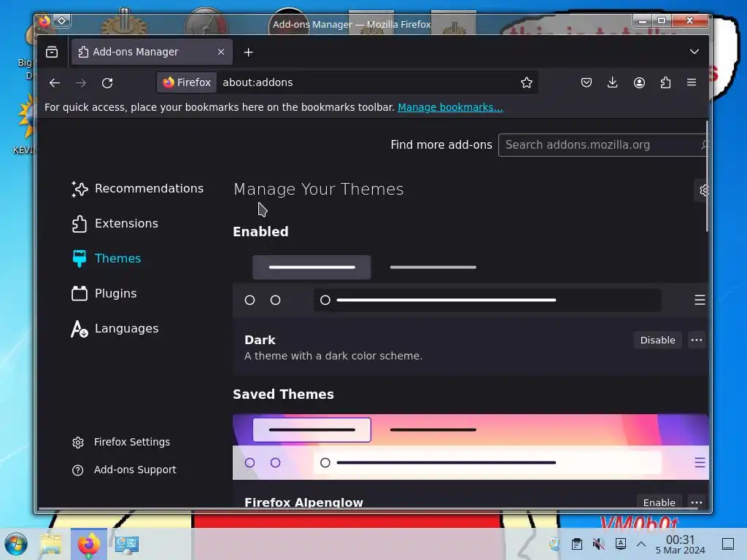747x560 pixels.
Task: Bookmark this page with the star icon
Action: point(527,83)
